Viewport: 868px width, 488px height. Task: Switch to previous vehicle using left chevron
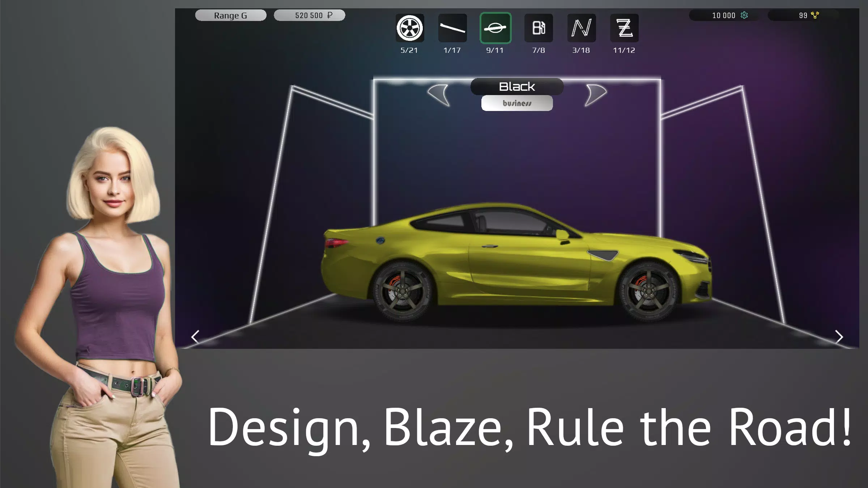tap(195, 337)
